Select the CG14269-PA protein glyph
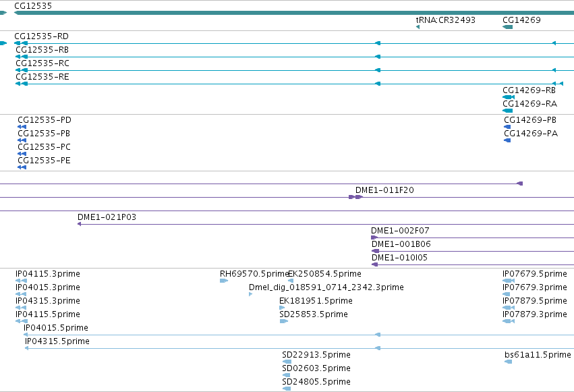This screenshot has height=392, width=574. coord(507,140)
